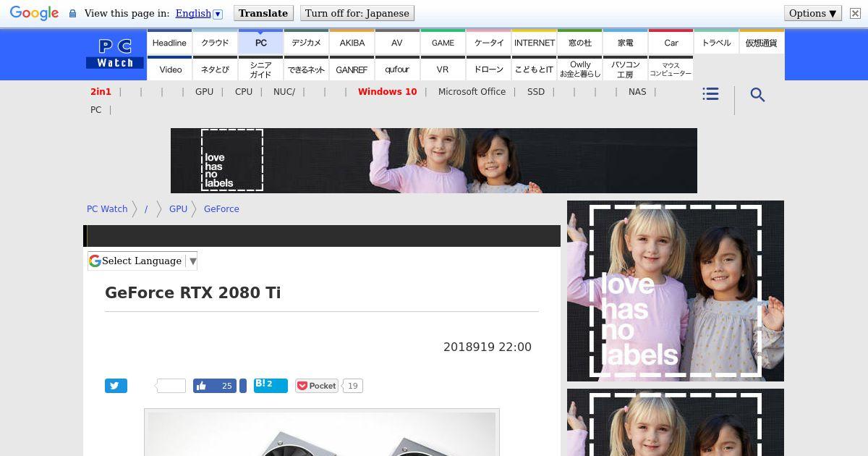
Task: Open the VR tab
Action: 443,69
